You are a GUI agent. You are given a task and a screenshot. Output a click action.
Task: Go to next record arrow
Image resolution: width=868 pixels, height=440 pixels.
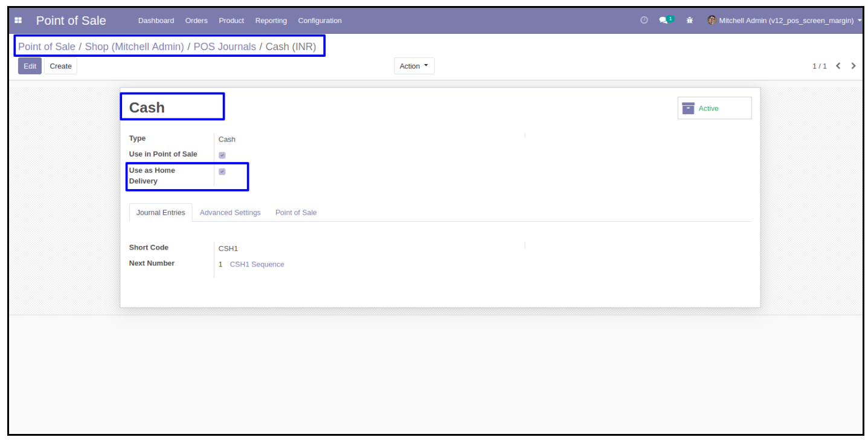pos(854,66)
